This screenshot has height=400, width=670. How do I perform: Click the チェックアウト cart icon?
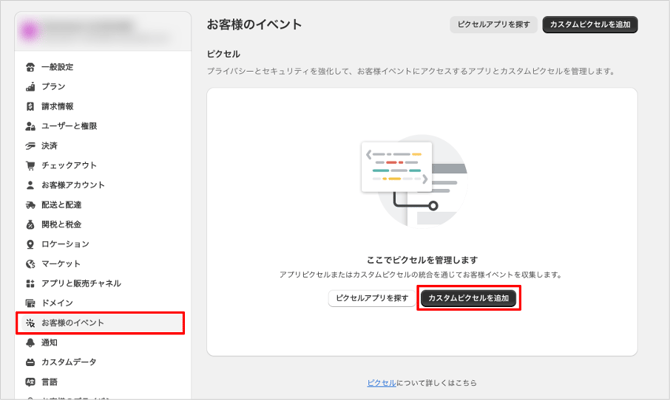(x=30, y=165)
